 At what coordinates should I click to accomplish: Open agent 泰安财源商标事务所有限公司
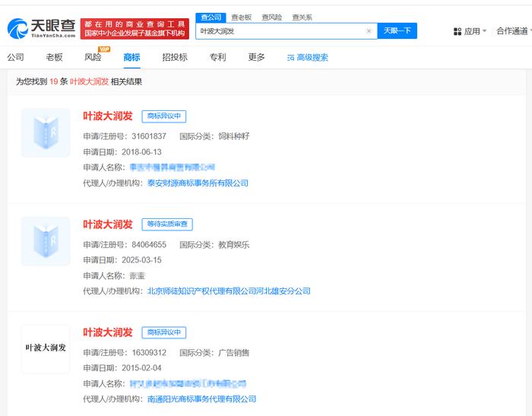(198, 183)
